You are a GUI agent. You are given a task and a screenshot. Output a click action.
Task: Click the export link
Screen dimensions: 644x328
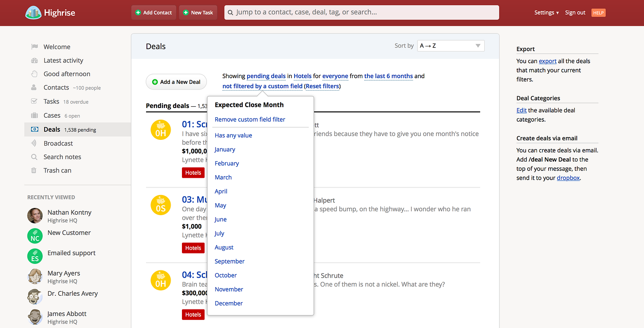(x=548, y=61)
